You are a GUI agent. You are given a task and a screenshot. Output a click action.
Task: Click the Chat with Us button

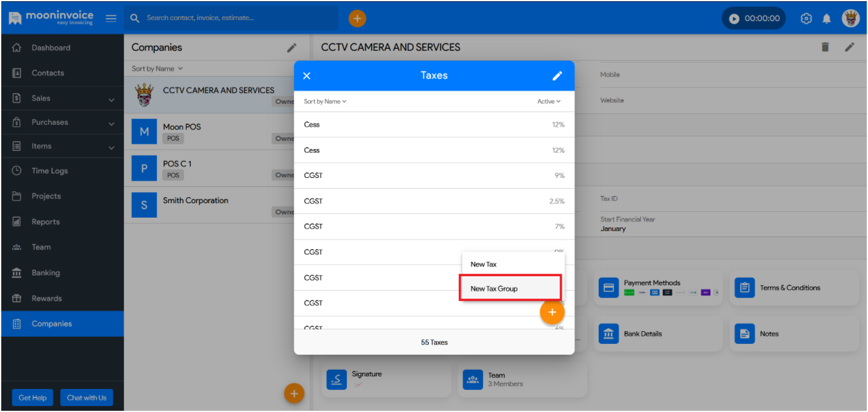pyautogui.click(x=86, y=398)
